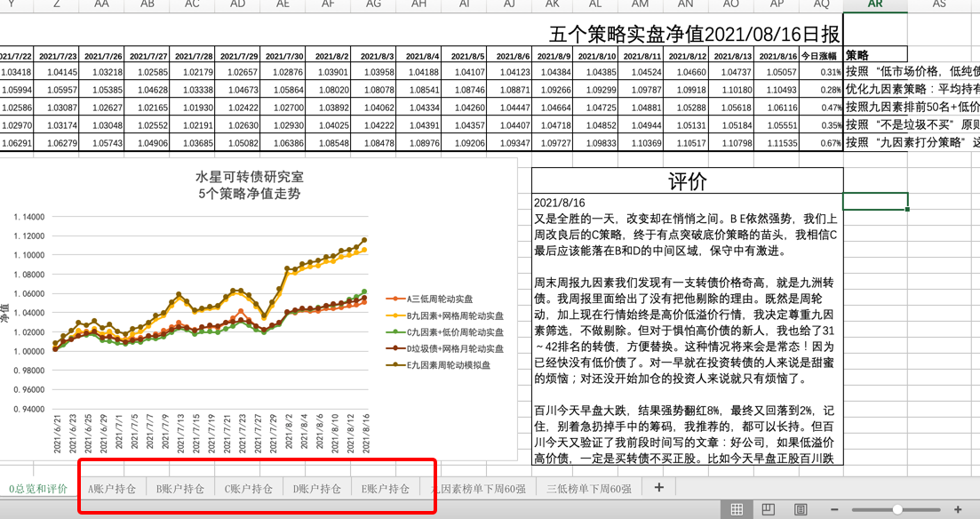The image size is (980, 519).
Task: Select column AQ header
Action: (x=820, y=5)
